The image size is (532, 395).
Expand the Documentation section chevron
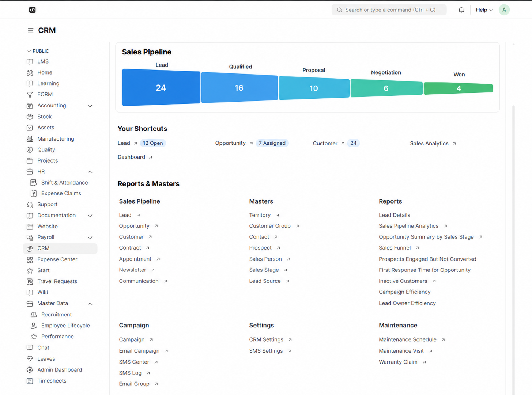pos(90,216)
